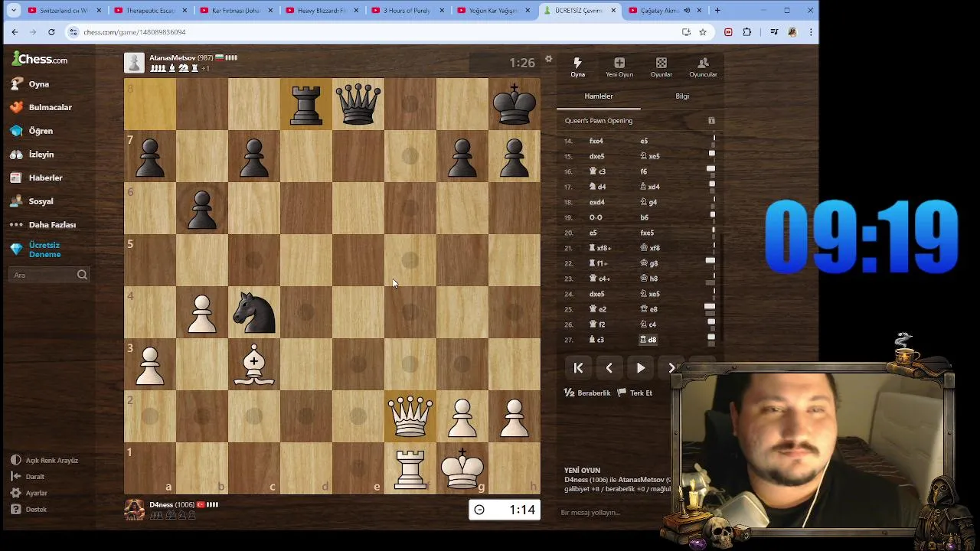Click move 25 queen e2 in move list
The height and width of the screenshot is (551, 980).
click(x=597, y=309)
